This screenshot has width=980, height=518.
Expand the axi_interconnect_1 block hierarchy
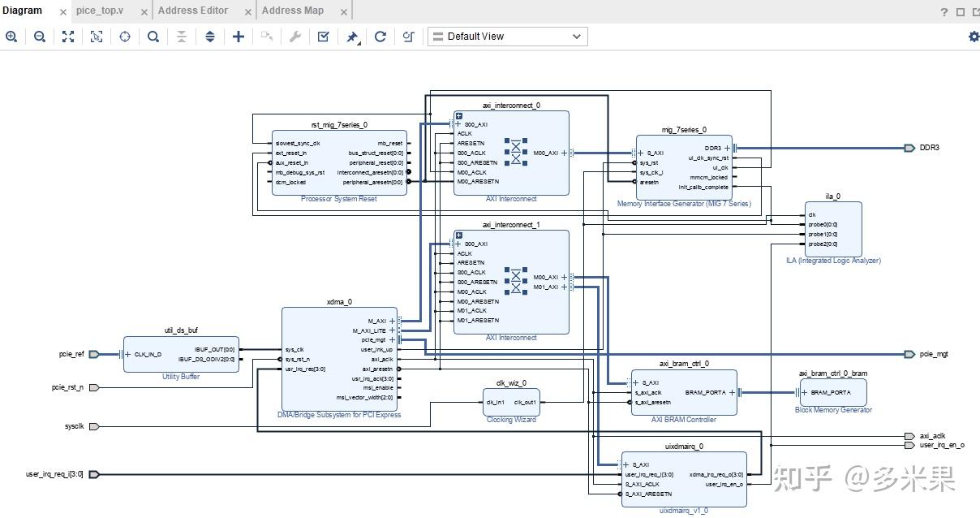tap(459, 235)
